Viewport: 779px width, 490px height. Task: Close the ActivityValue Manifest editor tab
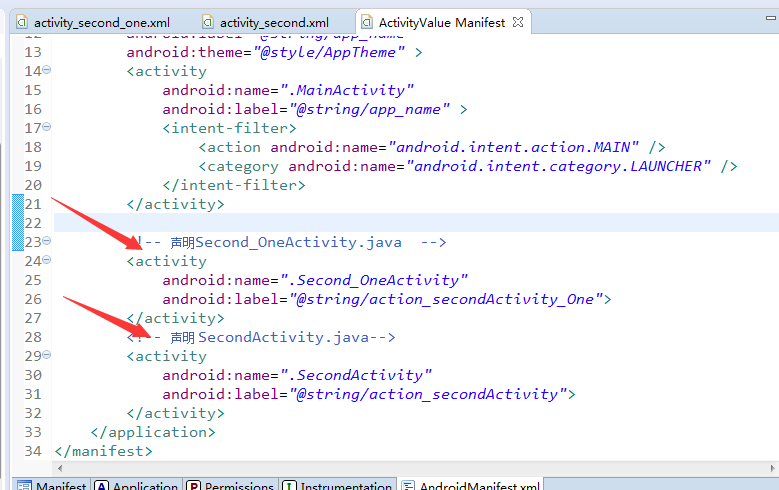[516, 22]
